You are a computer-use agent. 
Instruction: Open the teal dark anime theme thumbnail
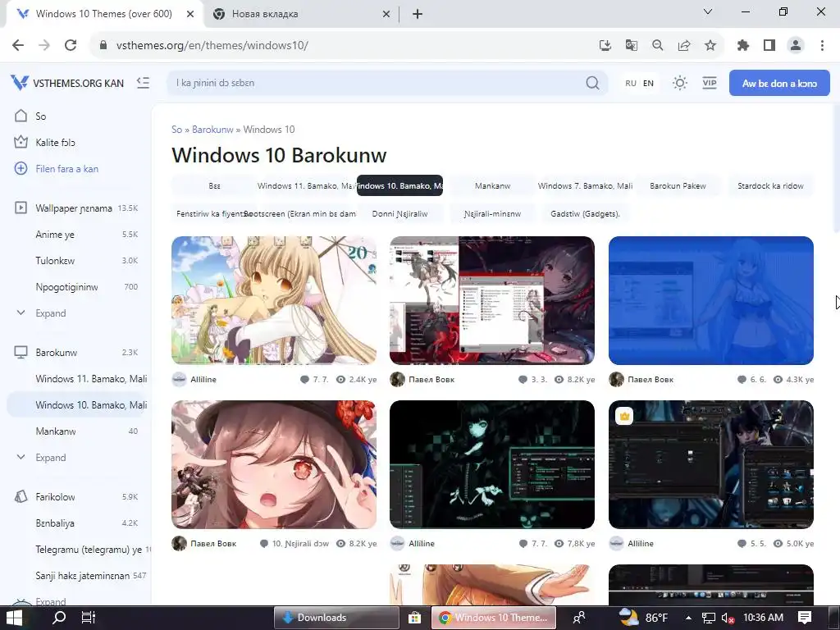pyautogui.click(x=492, y=464)
